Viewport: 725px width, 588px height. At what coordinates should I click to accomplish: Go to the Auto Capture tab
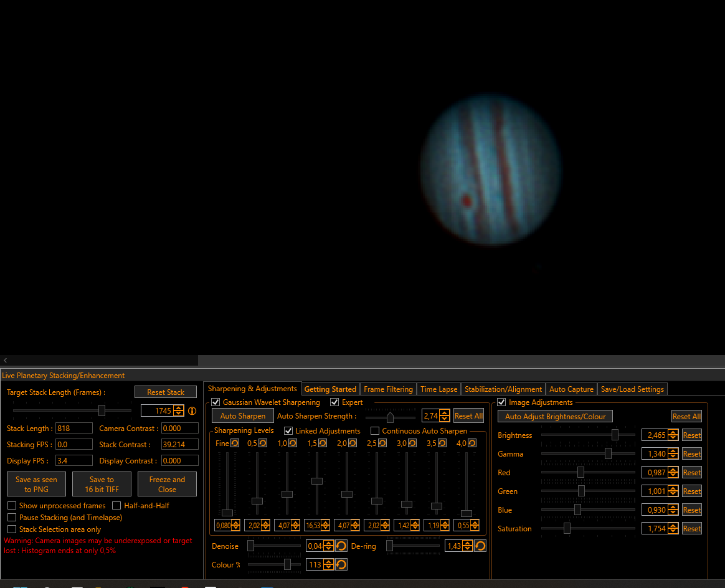click(x=572, y=389)
